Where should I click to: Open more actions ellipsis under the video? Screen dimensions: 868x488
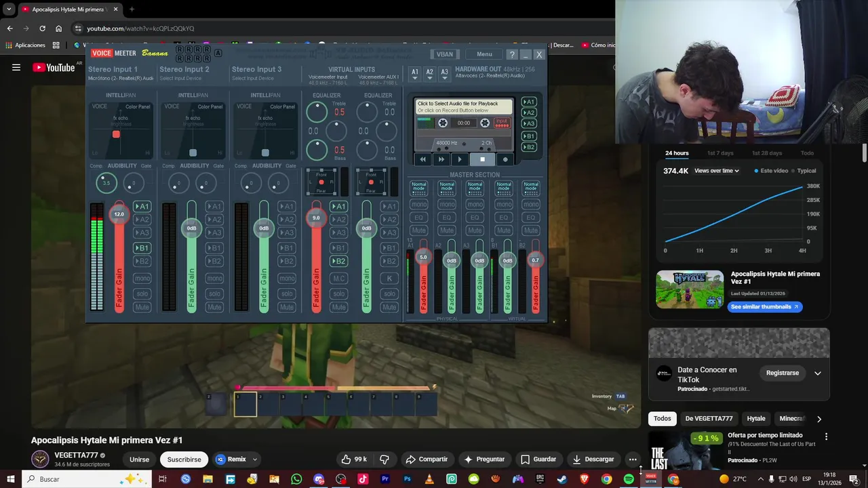(x=633, y=459)
